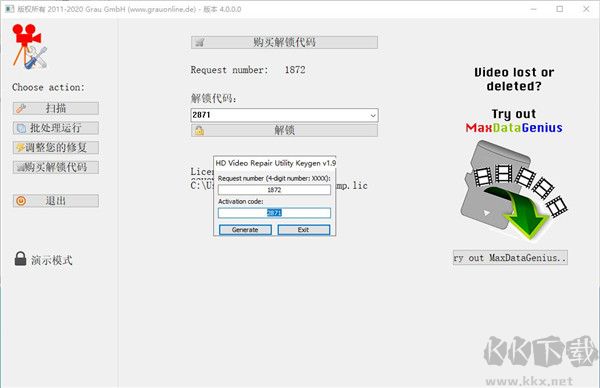Click the documents icon on 批处理运行
Image resolution: width=600 pixels, height=388 pixels.
click(22, 128)
